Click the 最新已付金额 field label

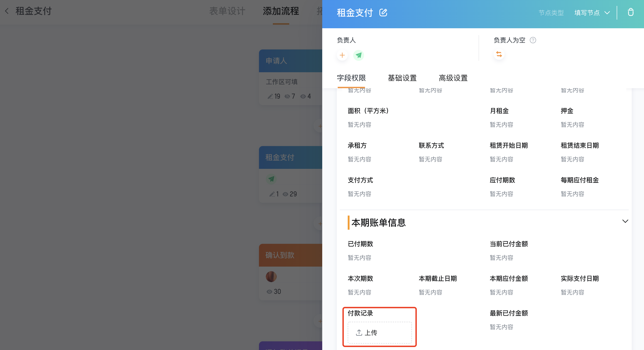point(509,313)
